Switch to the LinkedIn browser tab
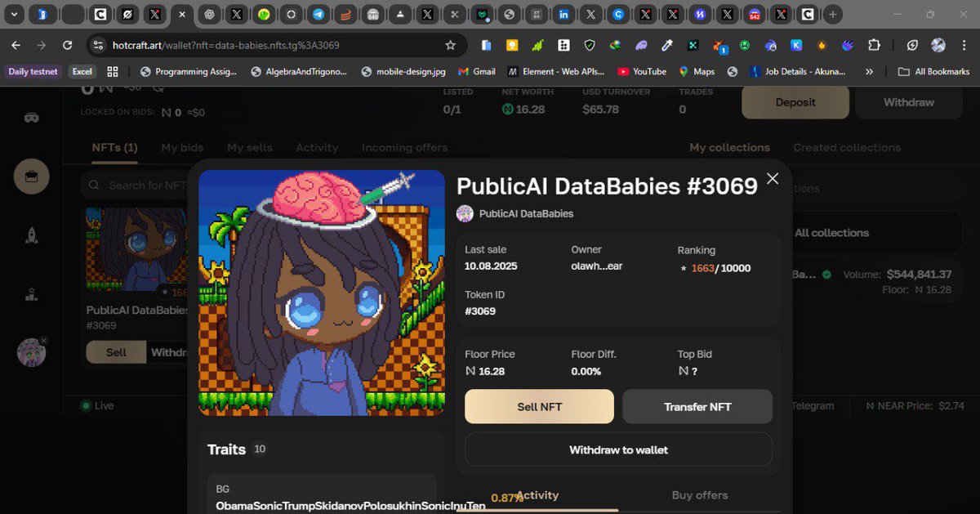Screen dimensions: 980x514 pos(563,15)
